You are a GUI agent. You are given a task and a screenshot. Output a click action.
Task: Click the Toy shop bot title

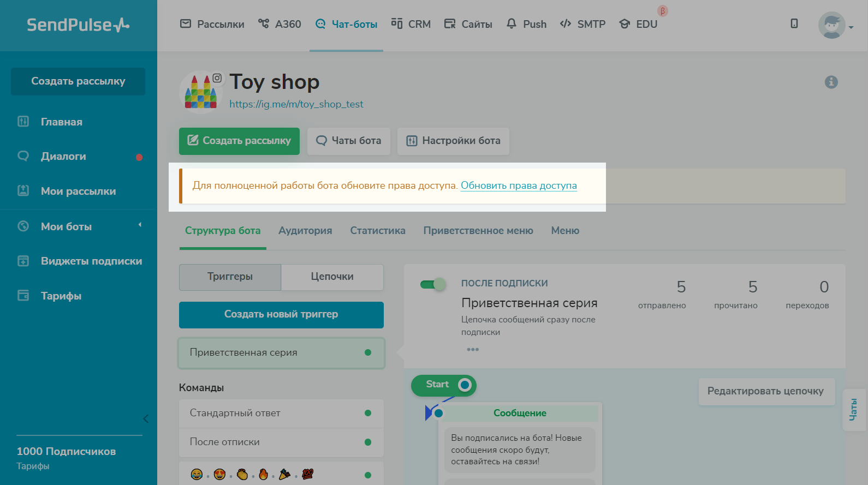pos(275,82)
